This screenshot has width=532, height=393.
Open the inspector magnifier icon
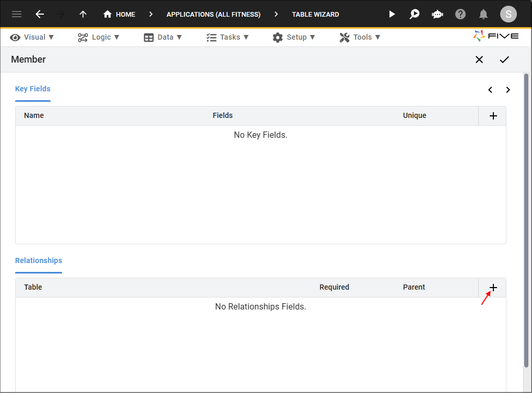tap(414, 14)
